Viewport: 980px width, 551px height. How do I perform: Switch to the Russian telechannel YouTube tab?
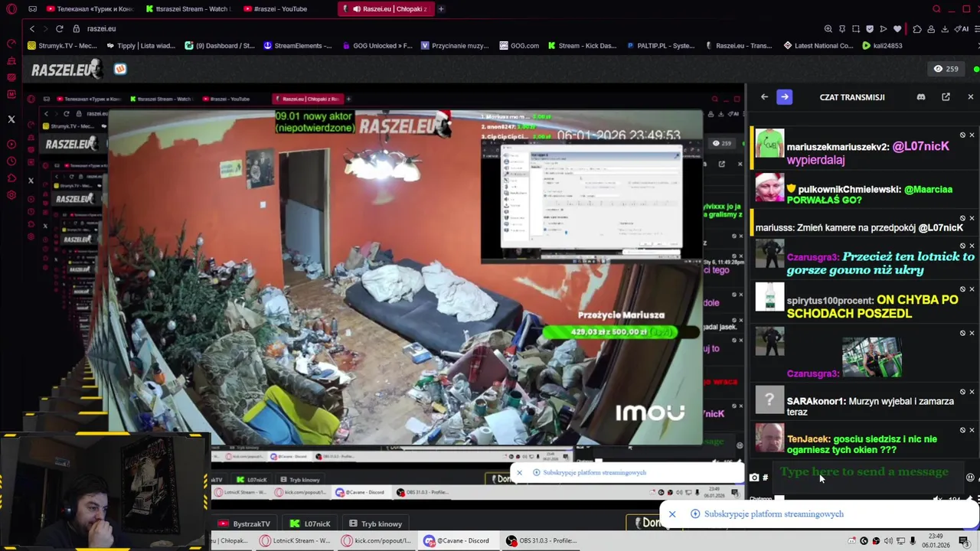click(x=90, y=9)
